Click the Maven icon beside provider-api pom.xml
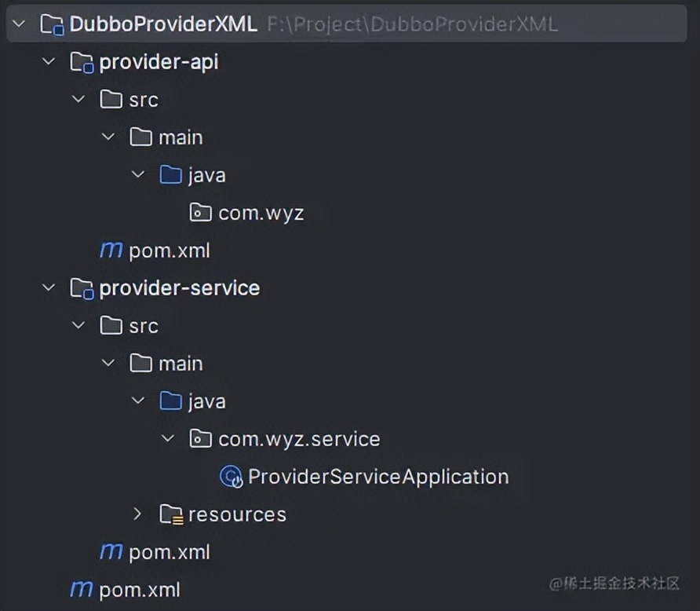The image size is (700, 611). [111, 250]
